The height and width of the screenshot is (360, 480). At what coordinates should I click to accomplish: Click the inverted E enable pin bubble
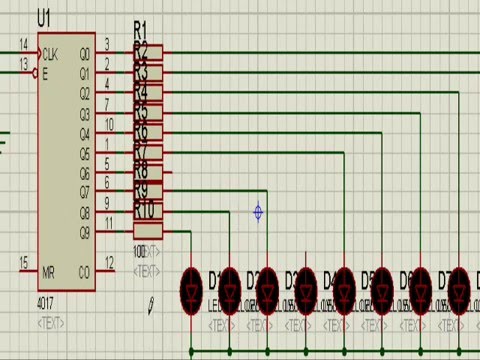tap(35, 73)
